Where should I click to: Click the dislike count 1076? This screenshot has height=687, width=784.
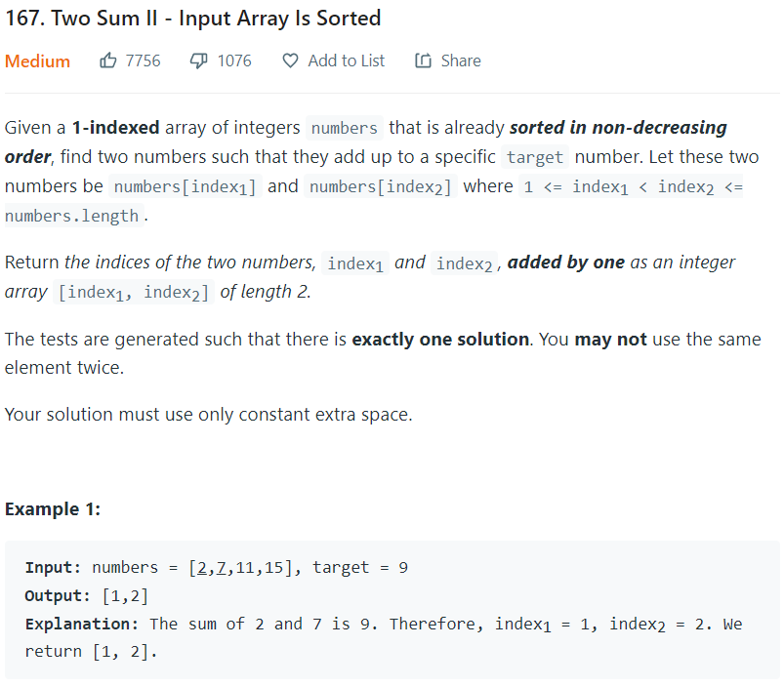click(x=234, y=61)
